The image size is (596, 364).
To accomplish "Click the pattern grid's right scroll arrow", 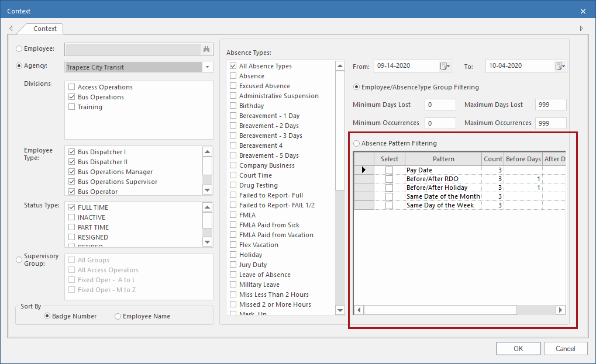I will click(x=560, y=310).
